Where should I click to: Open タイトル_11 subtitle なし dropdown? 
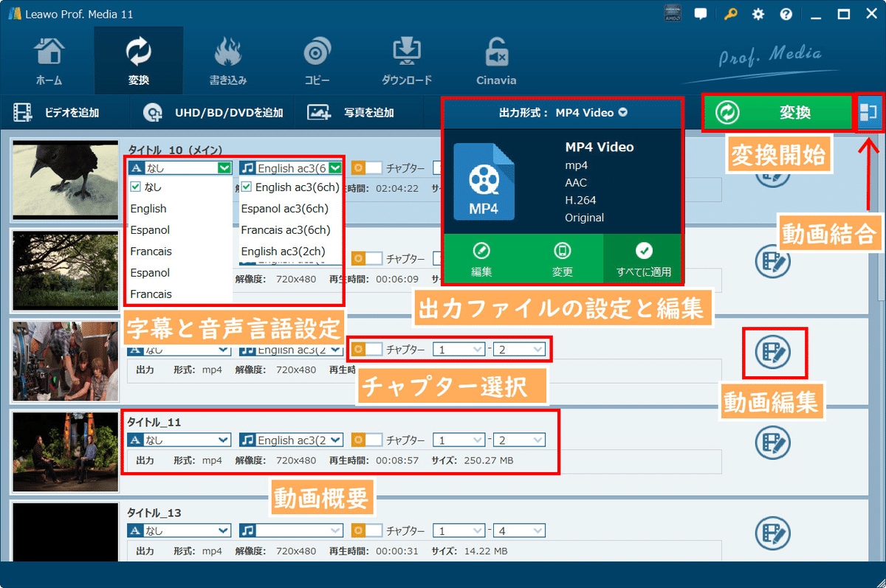tap(179, 440)
